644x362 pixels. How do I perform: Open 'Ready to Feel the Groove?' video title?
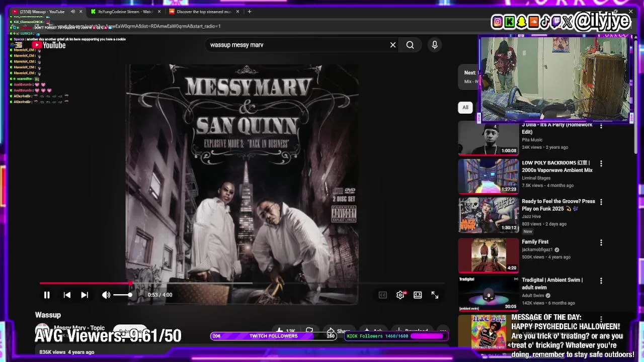pyautogui.click(x=558, y=205)
